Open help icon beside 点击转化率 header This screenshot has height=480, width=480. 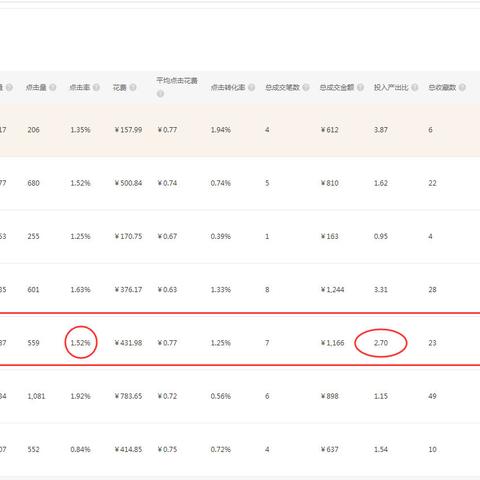252,87
